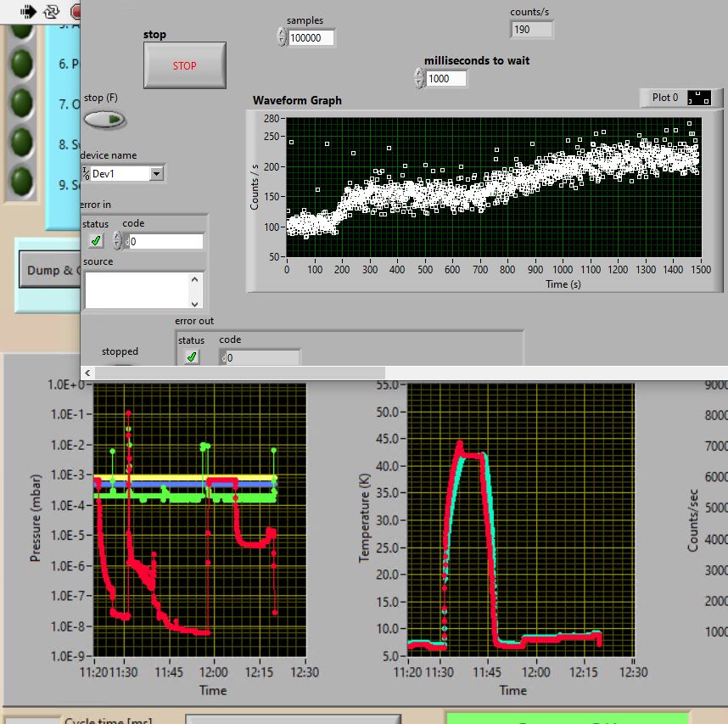Screen dimensions: 728x724
Task: Click the red Abort Execution icon
Action: pyautogui.click(x=76, y=11)
